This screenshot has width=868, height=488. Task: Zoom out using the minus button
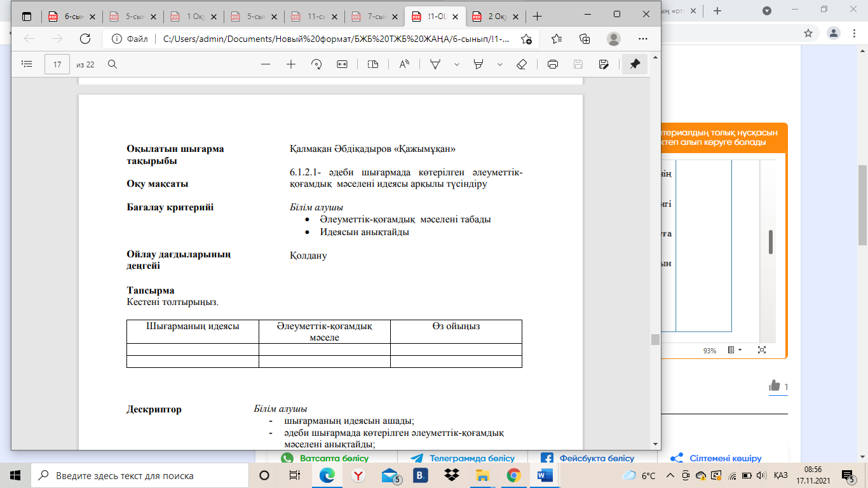point(266,64)
